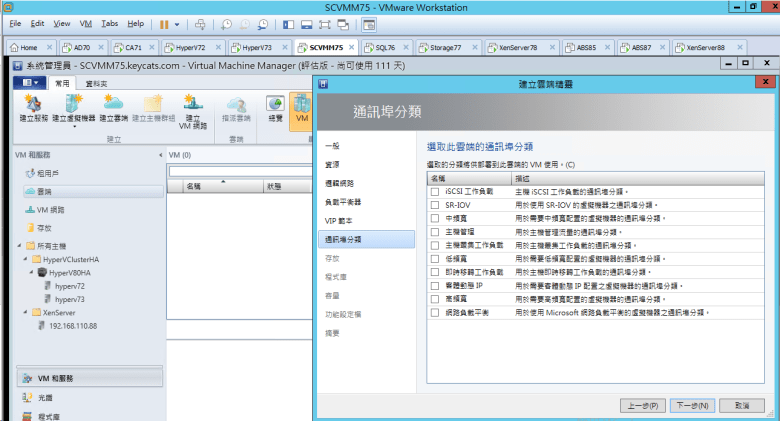Click the 取消 (Cancel) button
780x421 pixels.
point(742,406)
